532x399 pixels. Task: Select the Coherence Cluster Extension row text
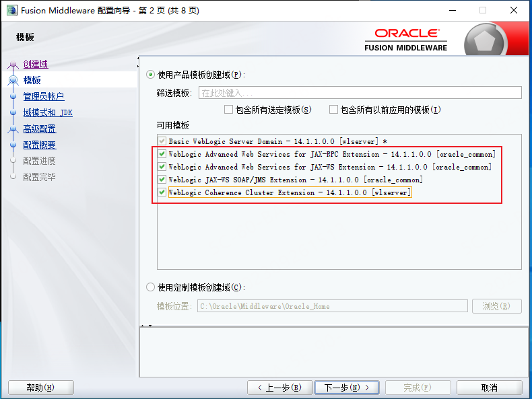pyautogui.click(x=290, y=192)
